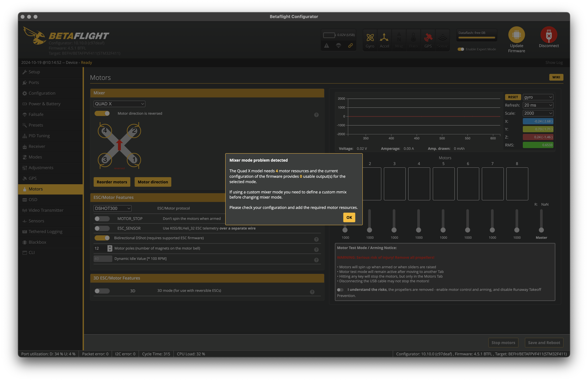Click the Accel sensor icon

(384, 38)
